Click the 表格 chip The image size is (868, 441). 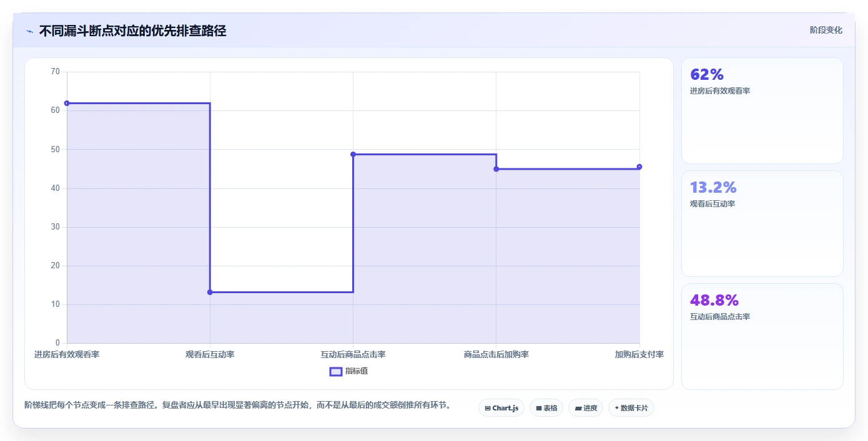point(546,408)
